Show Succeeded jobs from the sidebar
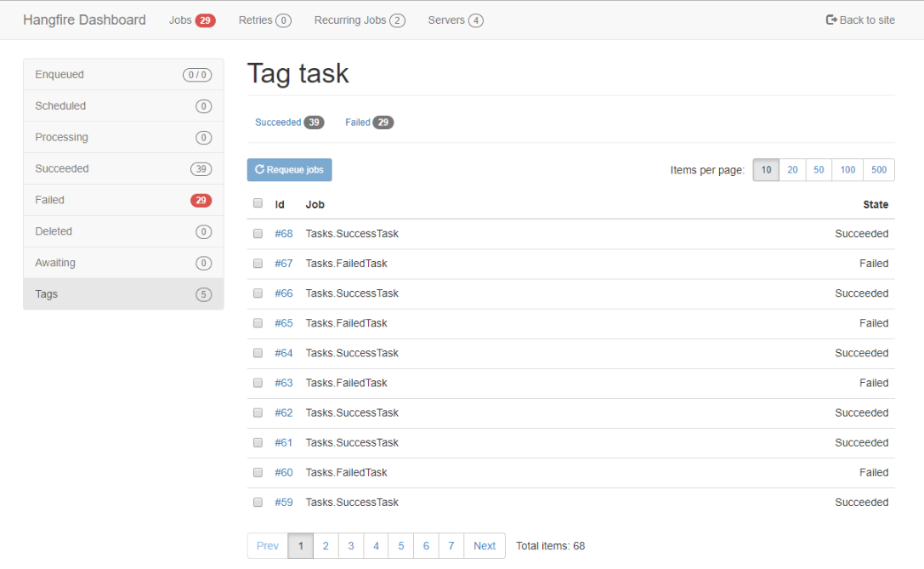 (x=123, y=168)
